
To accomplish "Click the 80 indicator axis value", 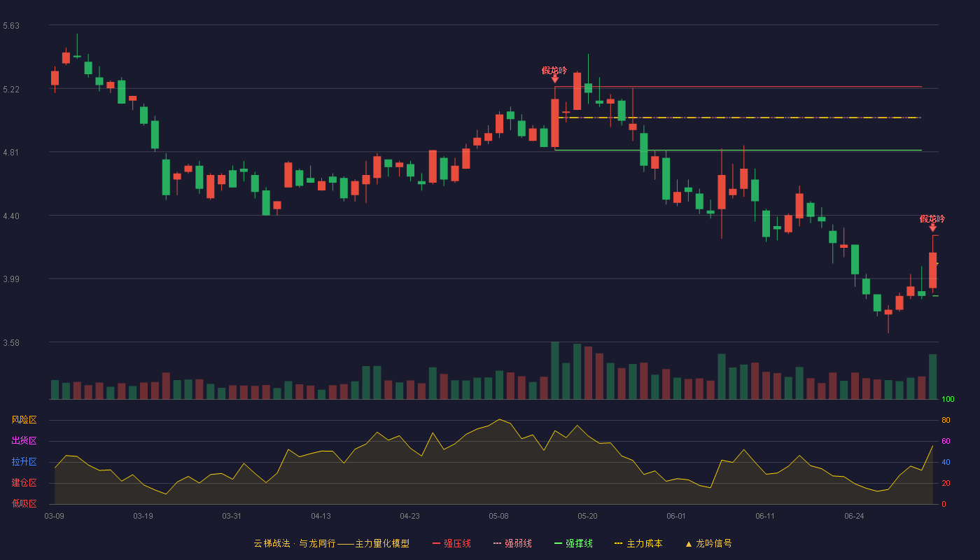I will coord(946,420).
